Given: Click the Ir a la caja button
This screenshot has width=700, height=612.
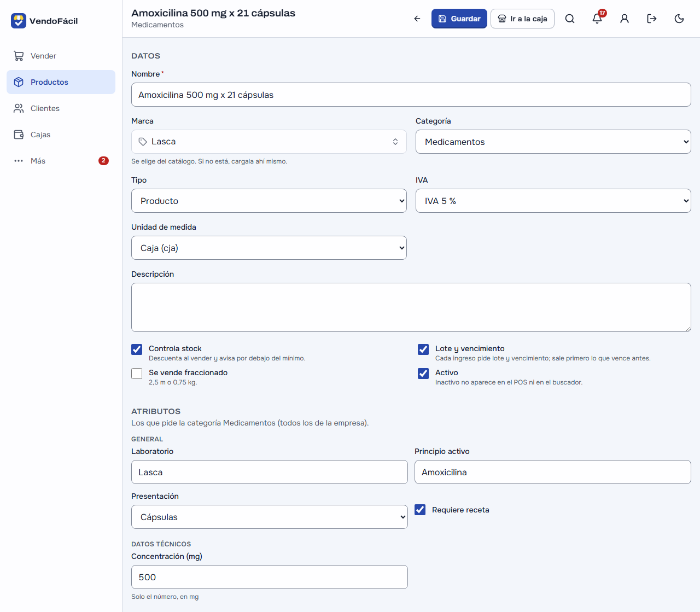Looking at the screenshot, I should point(522,19).
